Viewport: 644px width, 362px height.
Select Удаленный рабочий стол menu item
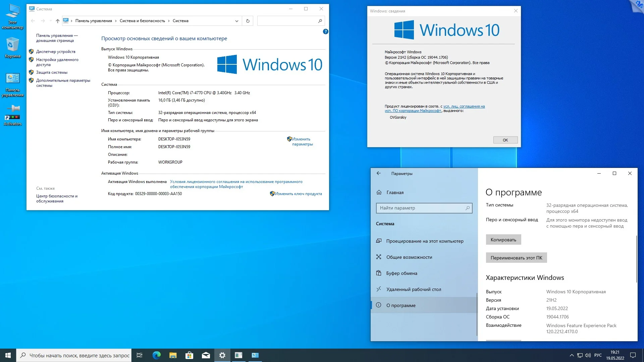[x=414, y=289]
